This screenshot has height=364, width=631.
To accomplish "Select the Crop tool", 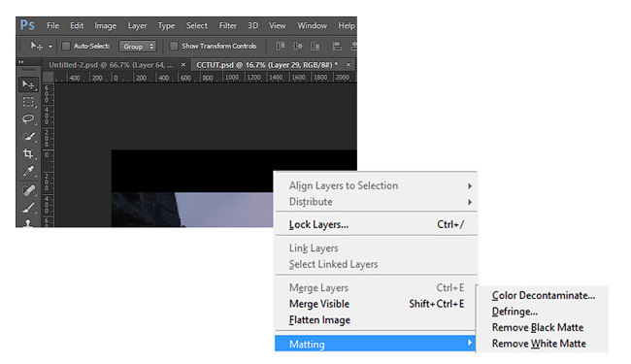I will click(x=28, y=153).
